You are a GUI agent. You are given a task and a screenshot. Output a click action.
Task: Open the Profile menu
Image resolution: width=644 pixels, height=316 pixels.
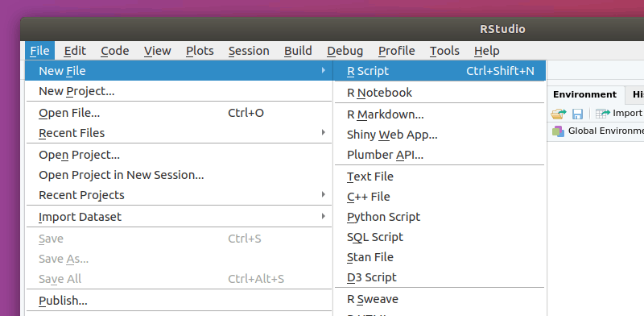(396, 51)
